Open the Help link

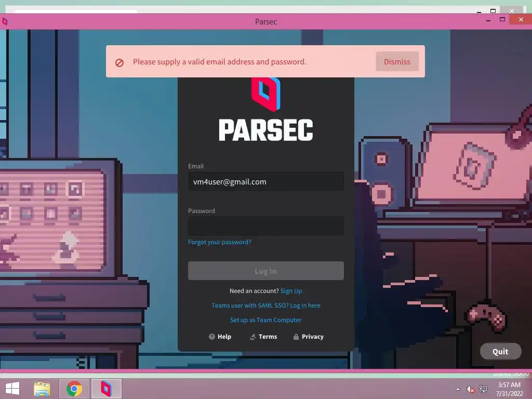coord(220,337)
